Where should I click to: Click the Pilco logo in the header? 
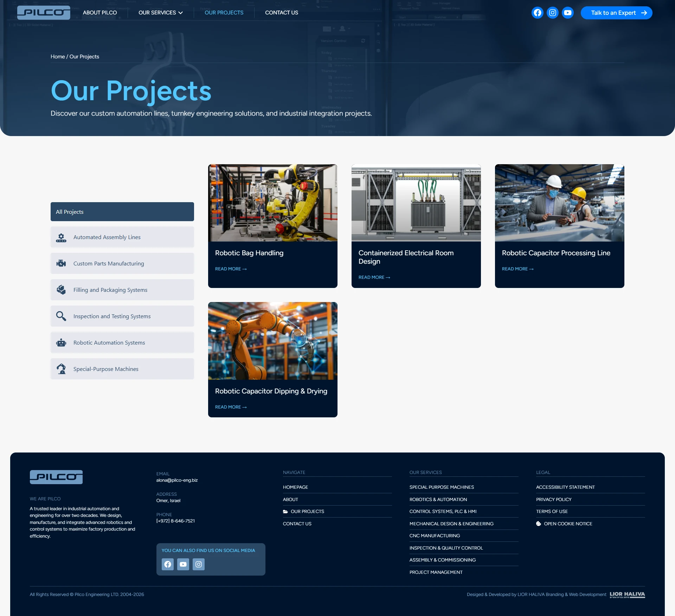(44, 13)
